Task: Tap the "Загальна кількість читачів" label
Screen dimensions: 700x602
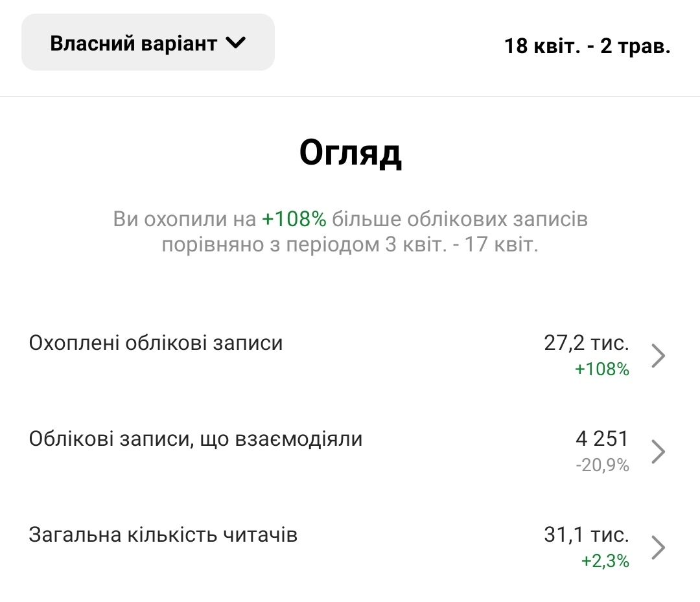Action: point(163,535)
